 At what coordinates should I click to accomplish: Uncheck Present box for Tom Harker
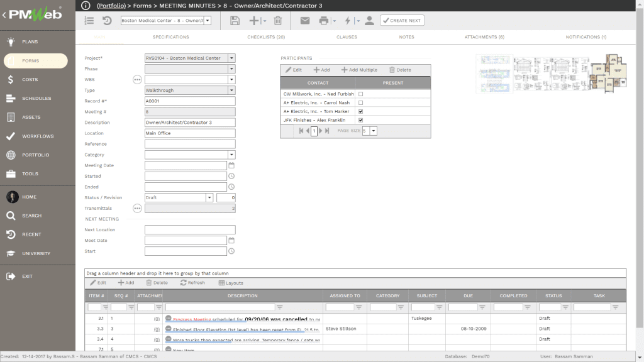[x=360, y=112]
